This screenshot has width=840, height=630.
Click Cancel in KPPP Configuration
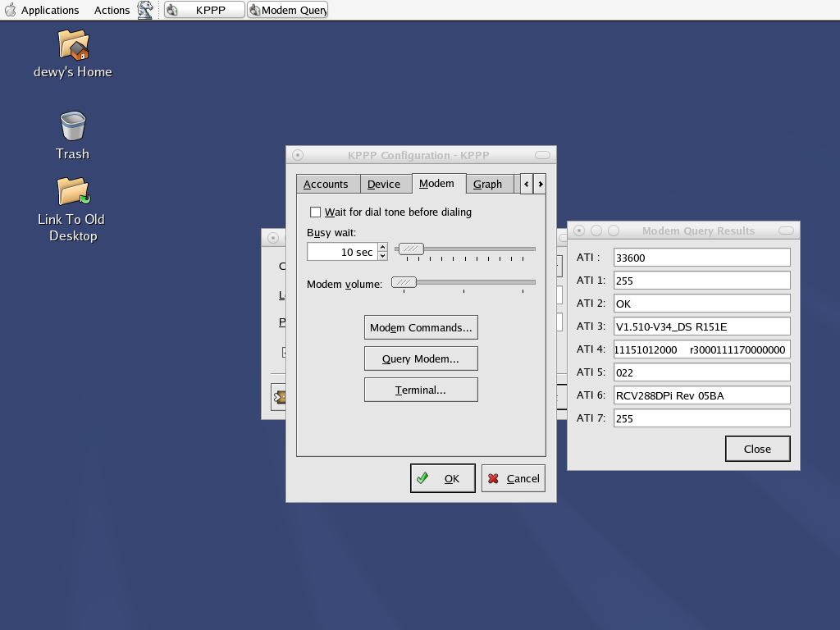[514, 478]
